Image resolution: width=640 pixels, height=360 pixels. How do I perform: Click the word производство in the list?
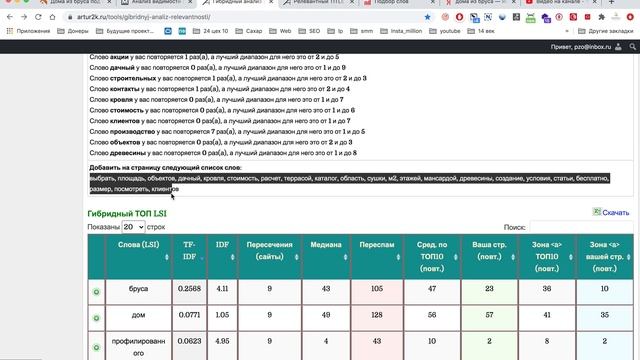[x=133, y=131]
